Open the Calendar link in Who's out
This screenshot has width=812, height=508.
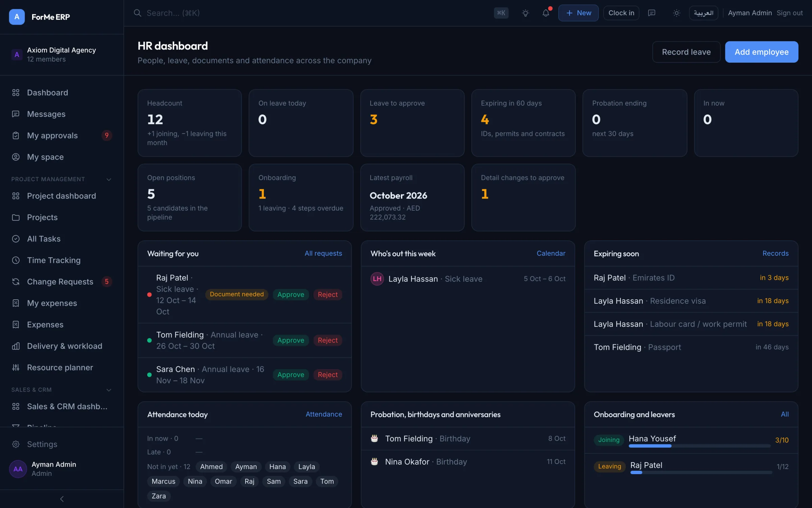click(551, 253)
